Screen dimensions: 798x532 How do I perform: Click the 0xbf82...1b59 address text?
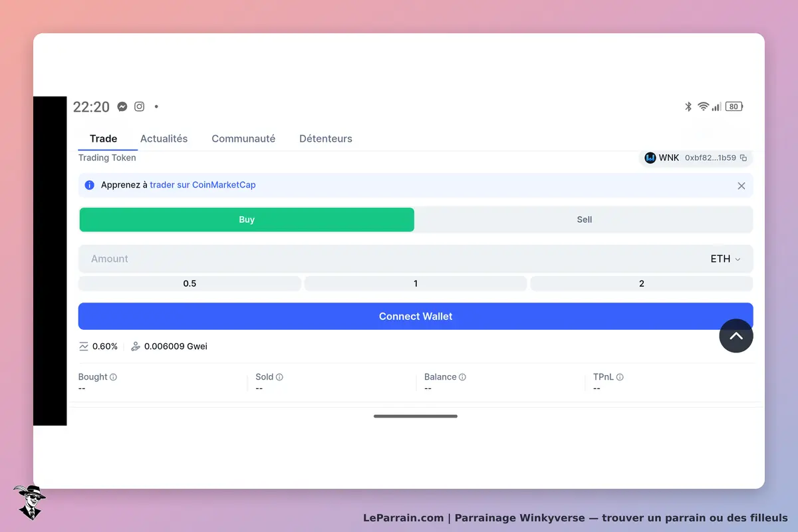pyautogui.click(x=710, y=158)
